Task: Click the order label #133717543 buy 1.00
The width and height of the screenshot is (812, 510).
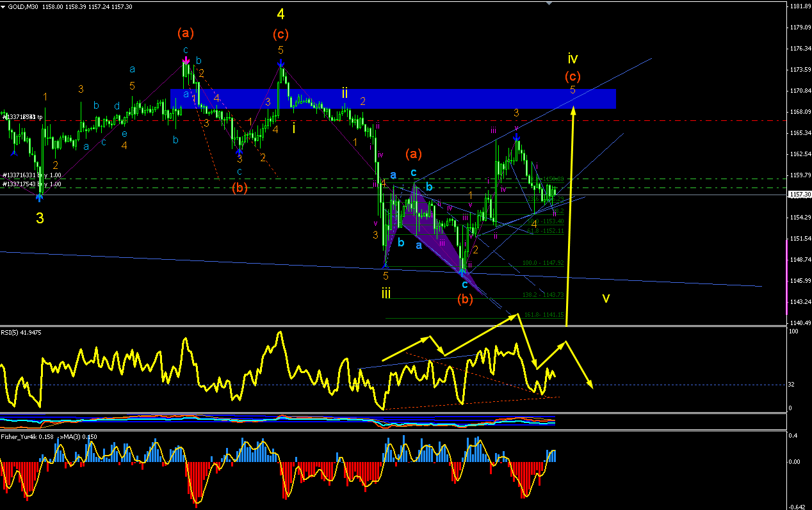Action: (x=32, y=184)
